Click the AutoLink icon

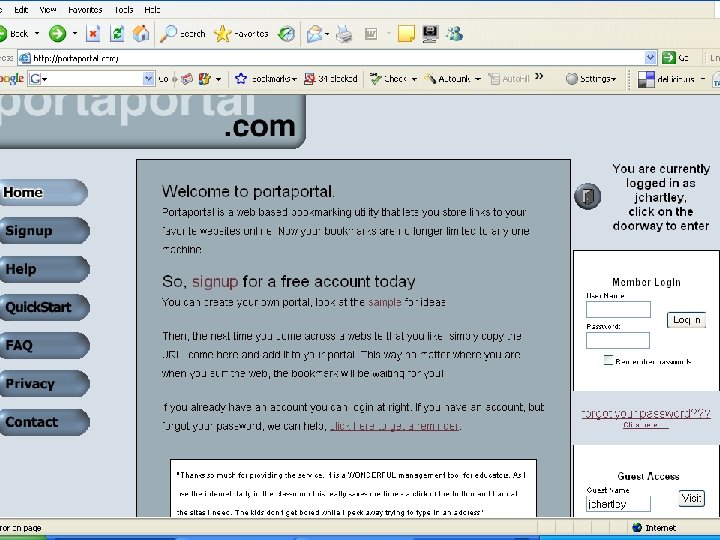430,79
